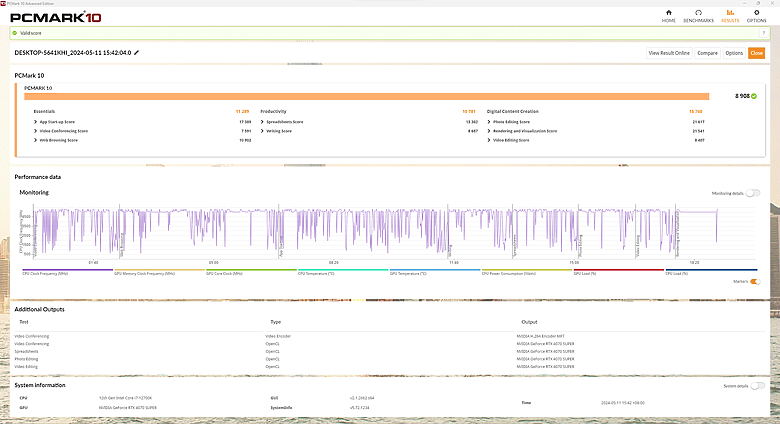Open the Benchmarks section
The width and height of the screenshot is (780, 424).
point(698,16)
